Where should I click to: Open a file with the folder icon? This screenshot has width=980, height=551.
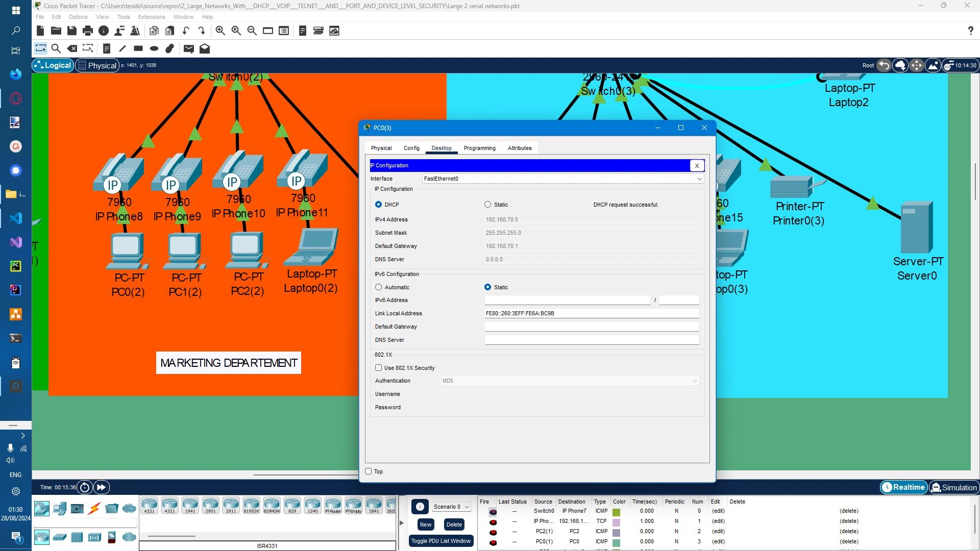56,31
